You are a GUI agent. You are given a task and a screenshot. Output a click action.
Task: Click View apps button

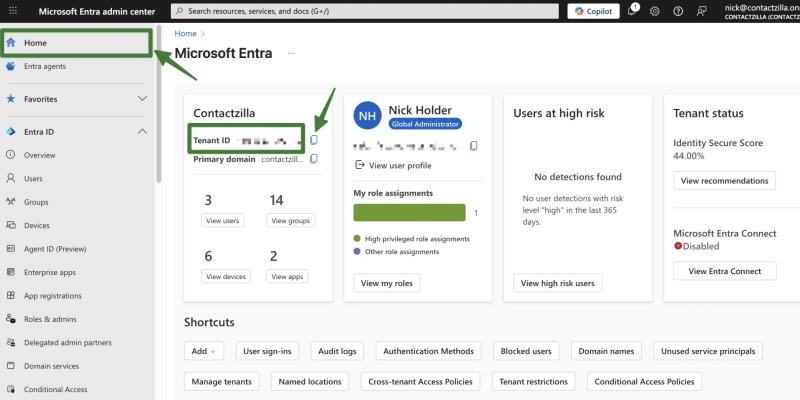click(287, 277)
